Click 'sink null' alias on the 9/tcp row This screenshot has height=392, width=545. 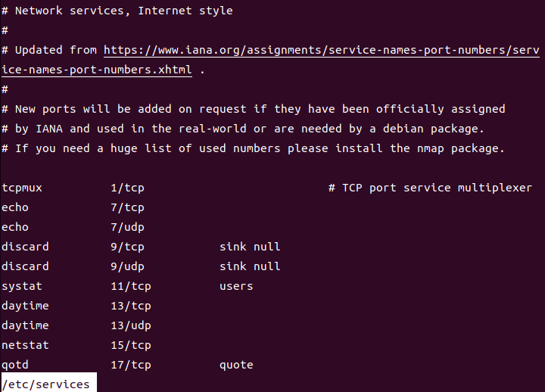(x=250, y=247)
